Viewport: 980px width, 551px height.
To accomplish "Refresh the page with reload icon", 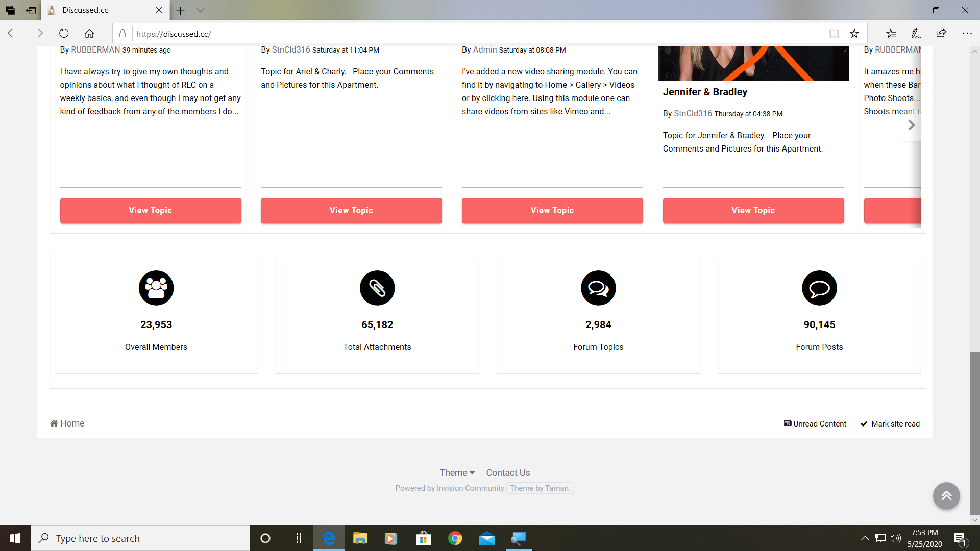I will (64, 34).
